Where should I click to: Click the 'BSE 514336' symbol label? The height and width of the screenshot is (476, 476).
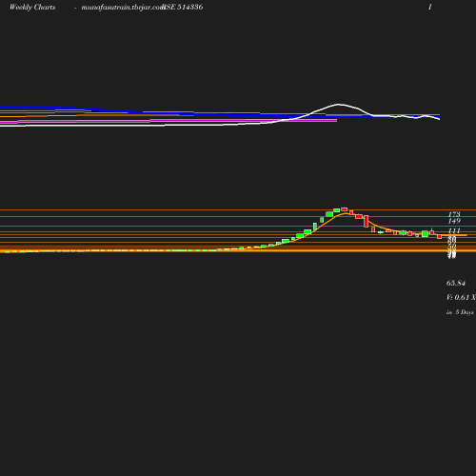(x=182, y=8)
